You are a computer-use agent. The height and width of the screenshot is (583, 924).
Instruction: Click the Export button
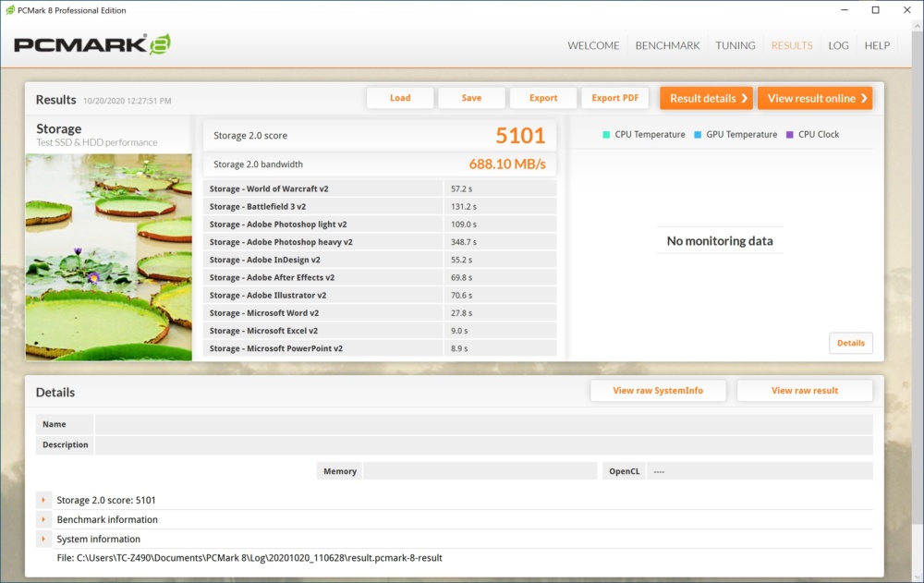[x=543, y=98]
